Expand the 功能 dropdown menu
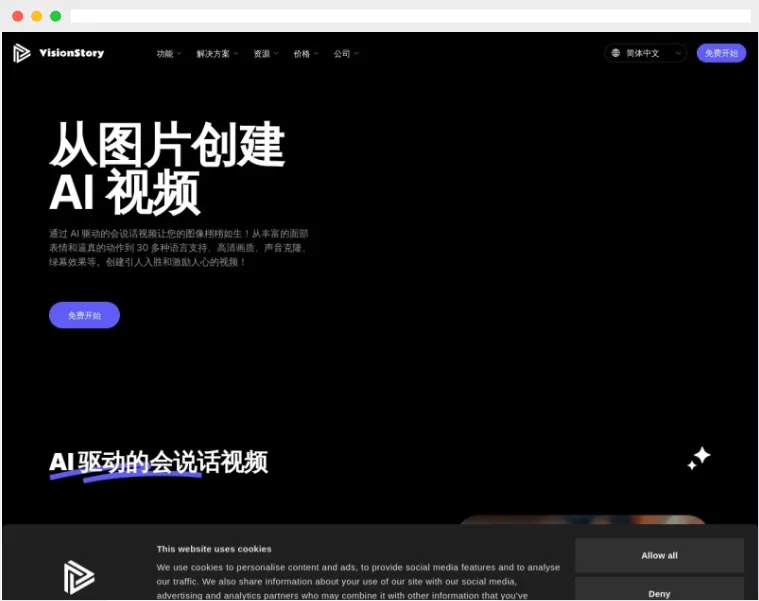This screenshot has width=759, height=601. pyautogui.click(x=168, y=54)
